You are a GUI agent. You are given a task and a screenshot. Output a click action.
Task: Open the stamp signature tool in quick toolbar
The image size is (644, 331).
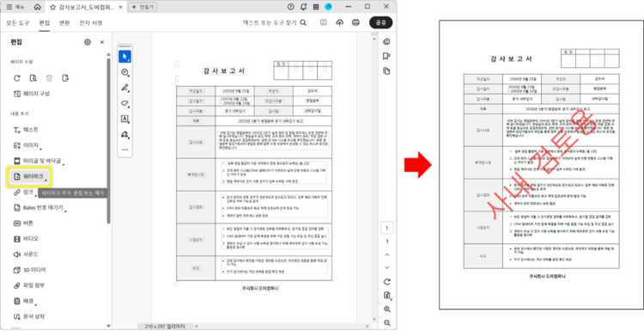(125, 134)
